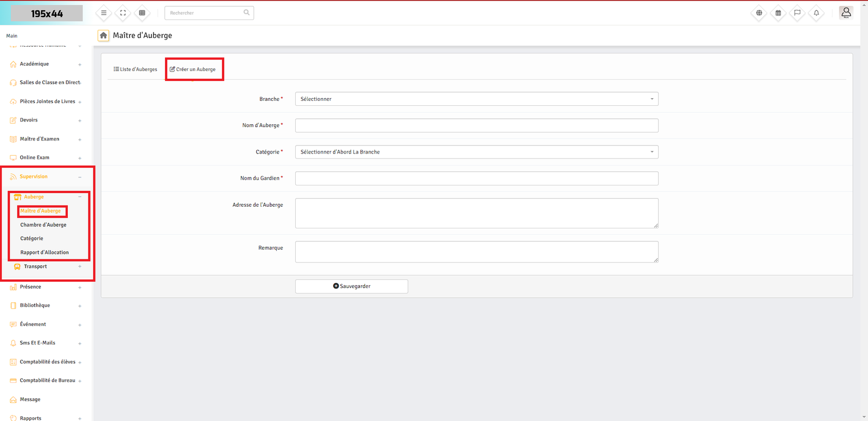This screenshot has width=868, height=421.
Task: Click the home icon beside page title
Action: pyautogui.click(x=103, y=35)
